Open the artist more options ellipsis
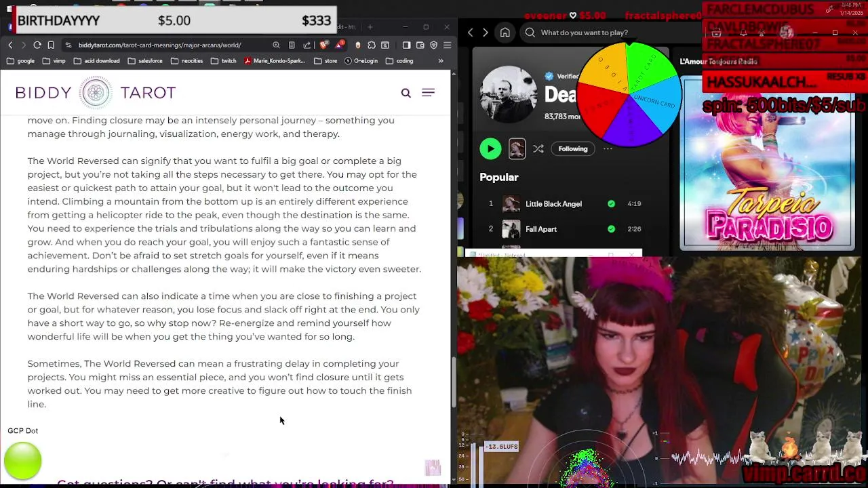The height and width of the screenshot is (488, 868). tap(608, 149)
